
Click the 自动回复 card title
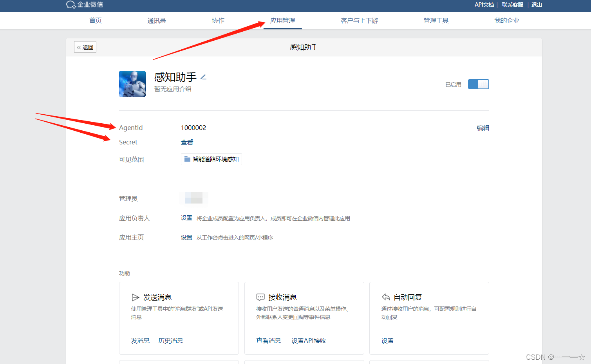point(408,297)
